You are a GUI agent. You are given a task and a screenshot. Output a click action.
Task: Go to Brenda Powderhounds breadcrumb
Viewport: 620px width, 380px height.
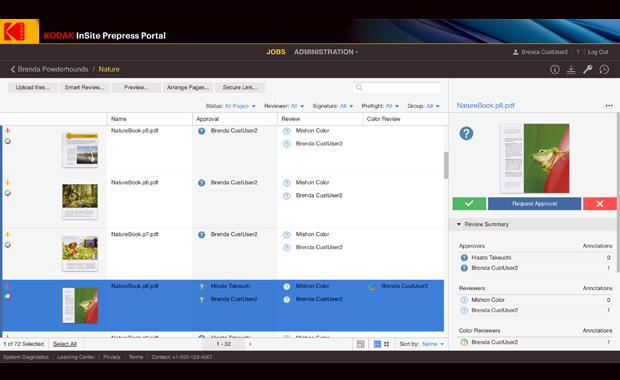pos(53,69)
